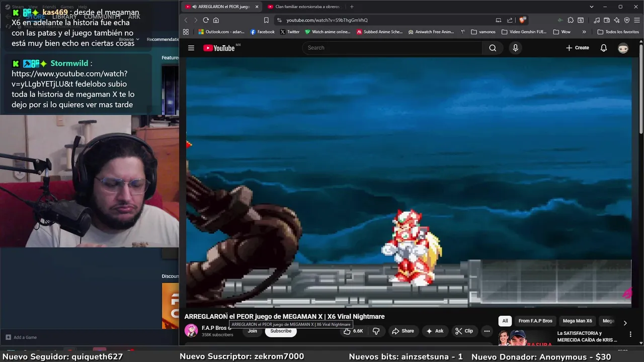Click the Mega Man video player area

click(409, 182)
